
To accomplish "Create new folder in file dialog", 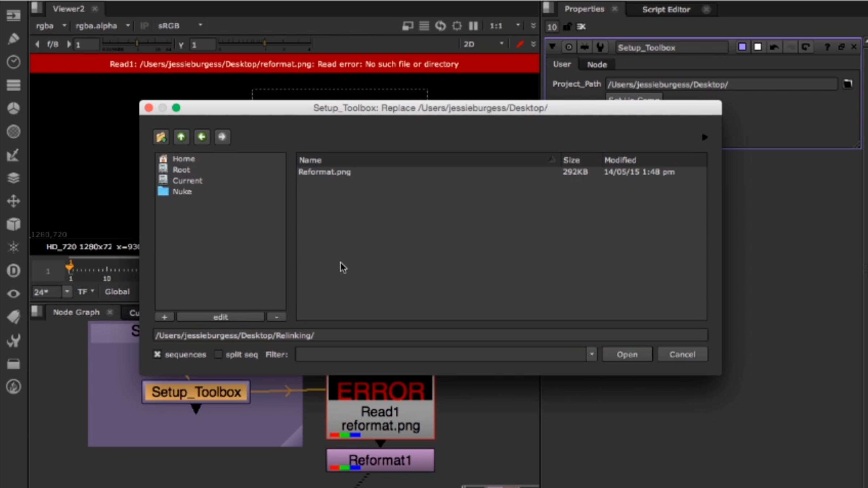I will coord(161,137).
